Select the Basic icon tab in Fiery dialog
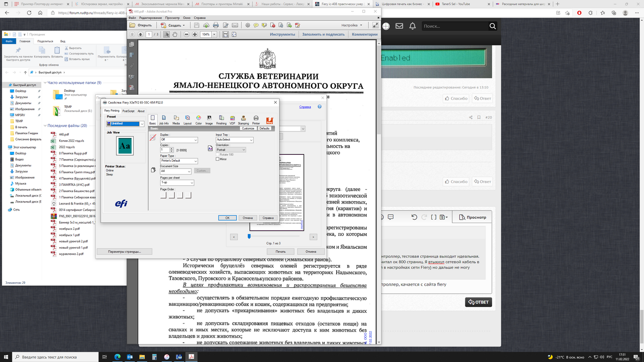The height and width of the screenshot is (362, 644). tap(152, 120)
